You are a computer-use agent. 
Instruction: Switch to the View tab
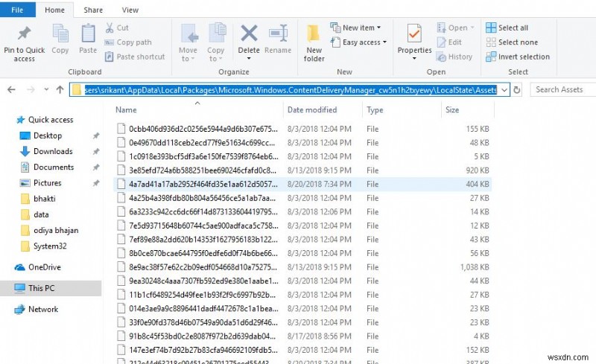pyautogui.click(x=130, y=10)
